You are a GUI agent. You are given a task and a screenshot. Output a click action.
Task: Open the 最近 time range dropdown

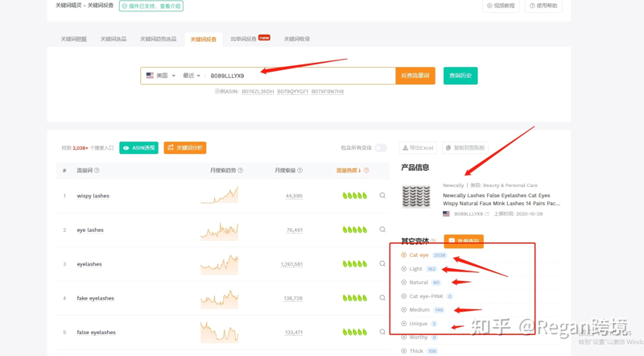click(x=192, y=76)
